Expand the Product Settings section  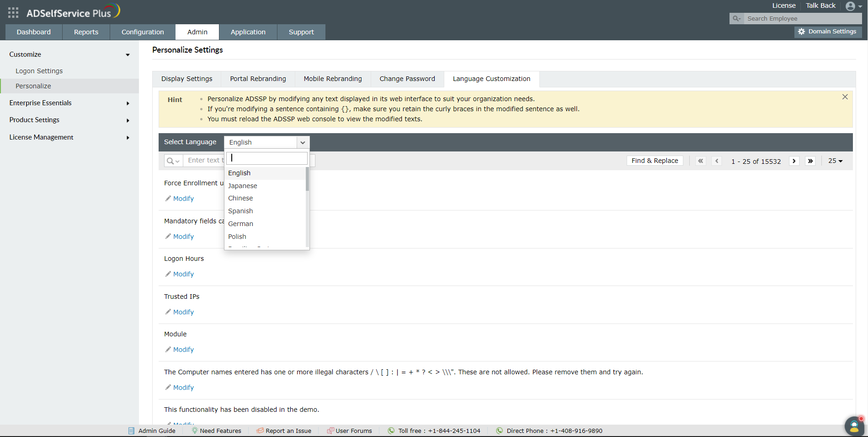pos(128,120)
